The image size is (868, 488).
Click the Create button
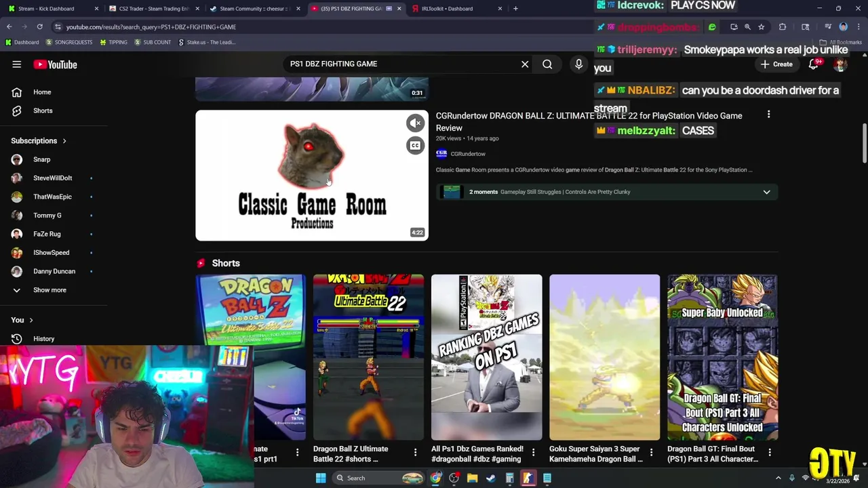coord(776,64)
